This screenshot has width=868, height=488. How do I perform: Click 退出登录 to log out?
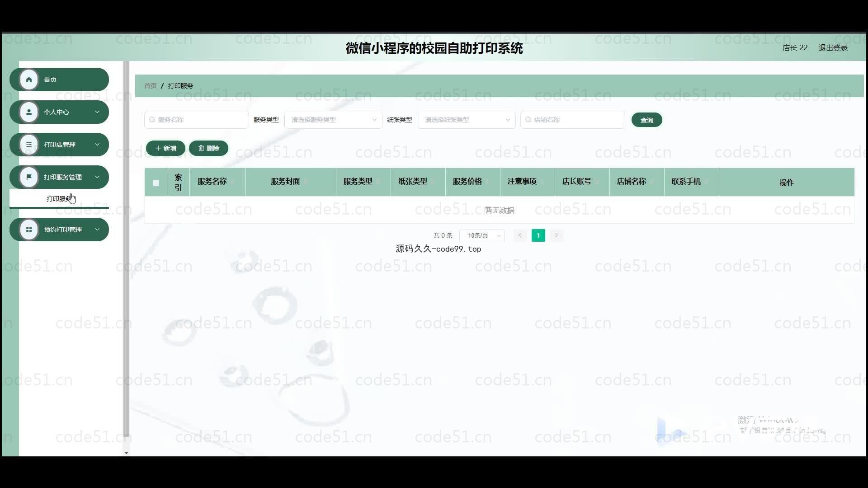(833, 48)
